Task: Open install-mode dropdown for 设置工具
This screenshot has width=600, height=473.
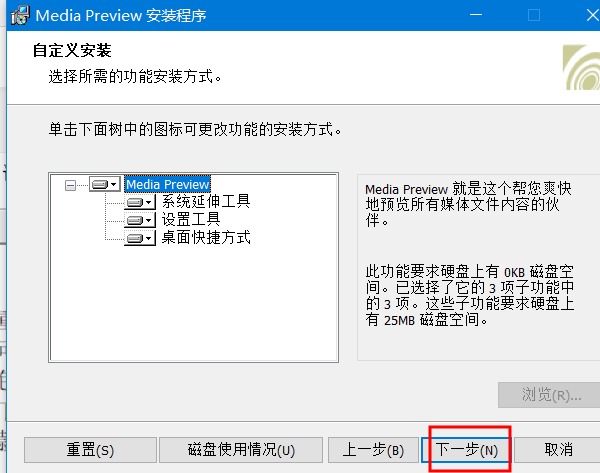Action: point(140,220)
